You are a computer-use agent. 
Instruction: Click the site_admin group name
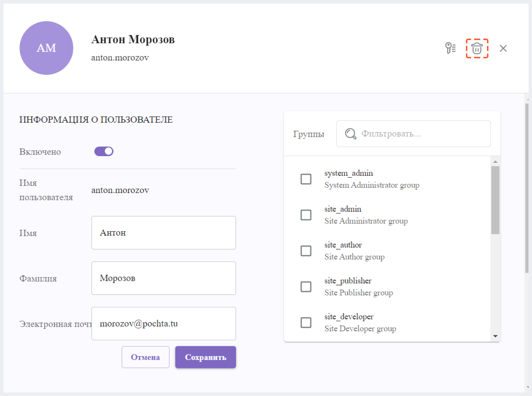click(x=343, y=209)
